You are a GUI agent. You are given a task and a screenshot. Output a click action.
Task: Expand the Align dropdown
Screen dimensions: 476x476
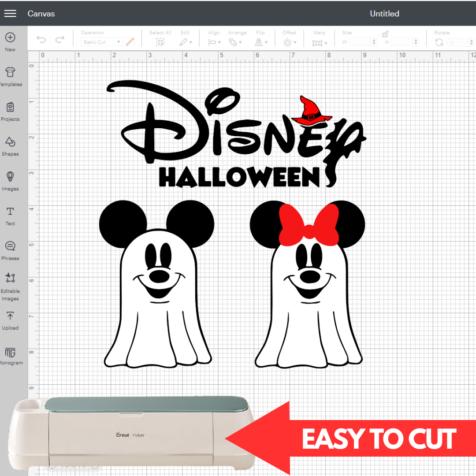[214, 42]
